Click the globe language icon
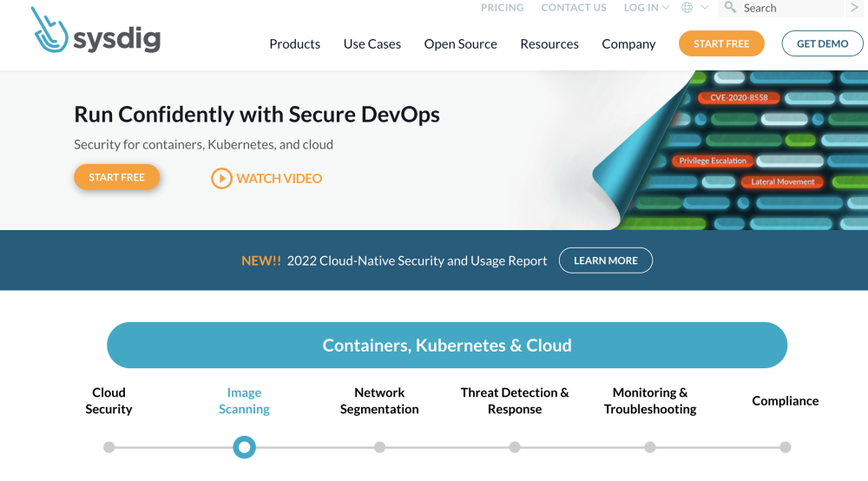868x481 pixels. 687,7
